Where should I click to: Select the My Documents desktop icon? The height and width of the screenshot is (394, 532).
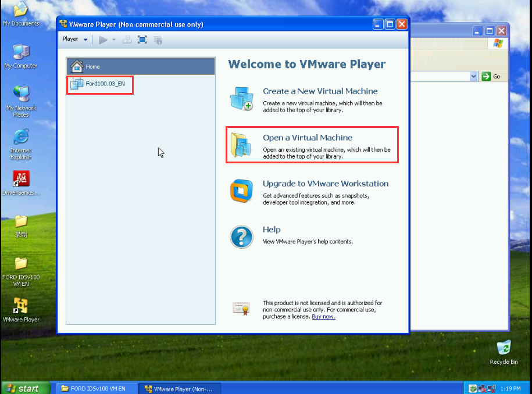click(21, 14)
